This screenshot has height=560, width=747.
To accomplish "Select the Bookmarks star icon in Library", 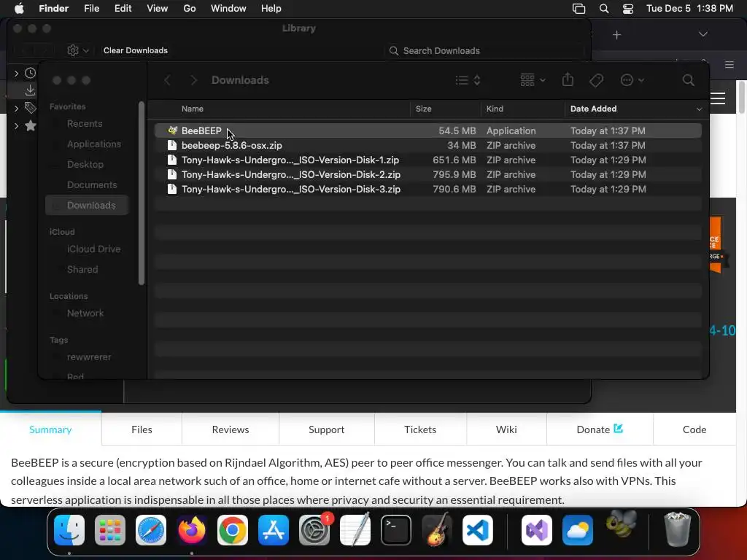I will pos(31,125).
